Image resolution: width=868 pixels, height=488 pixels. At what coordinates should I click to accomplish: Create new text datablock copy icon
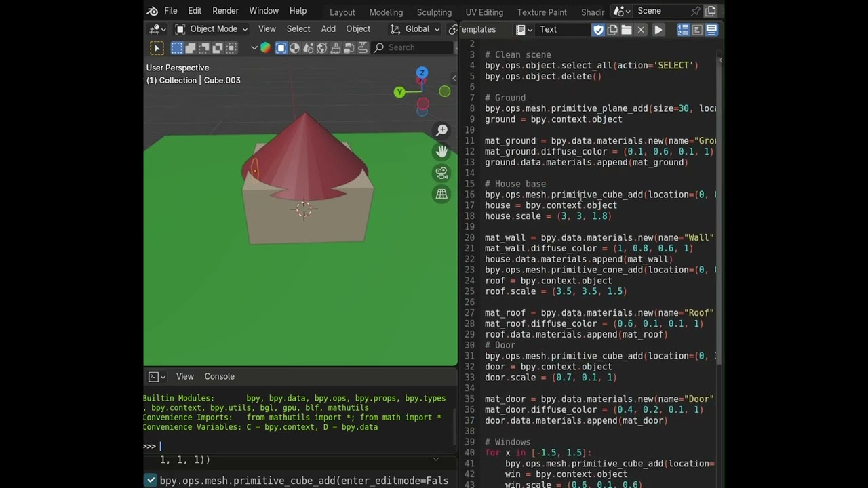coord(613,30)
